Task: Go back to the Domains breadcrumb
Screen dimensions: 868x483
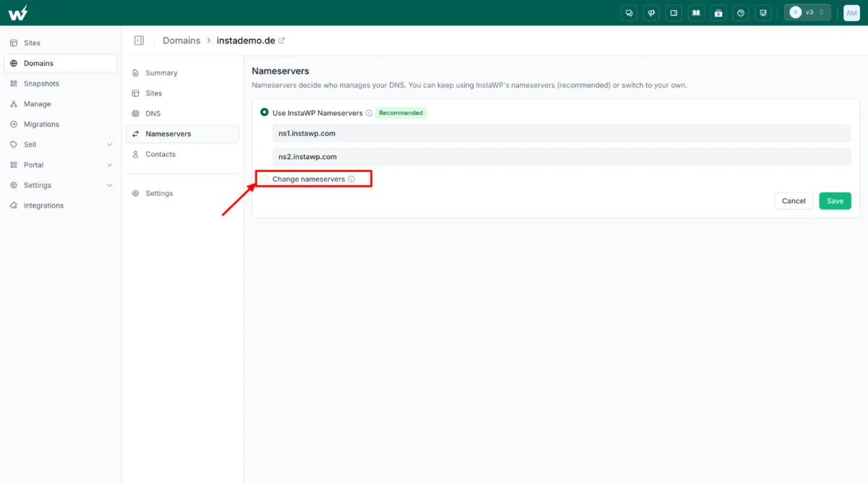Action: [182, 40]
